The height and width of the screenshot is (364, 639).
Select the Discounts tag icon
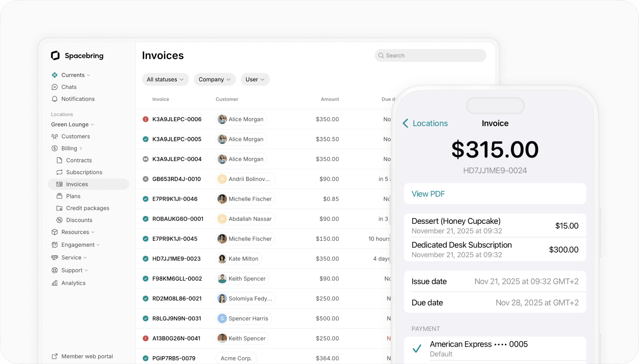click(59, 220)
